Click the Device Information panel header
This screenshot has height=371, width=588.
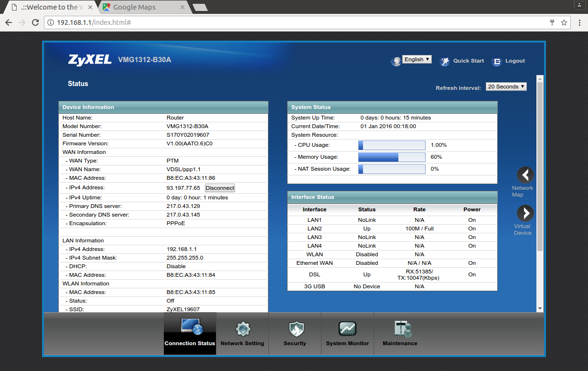point(163,107)
